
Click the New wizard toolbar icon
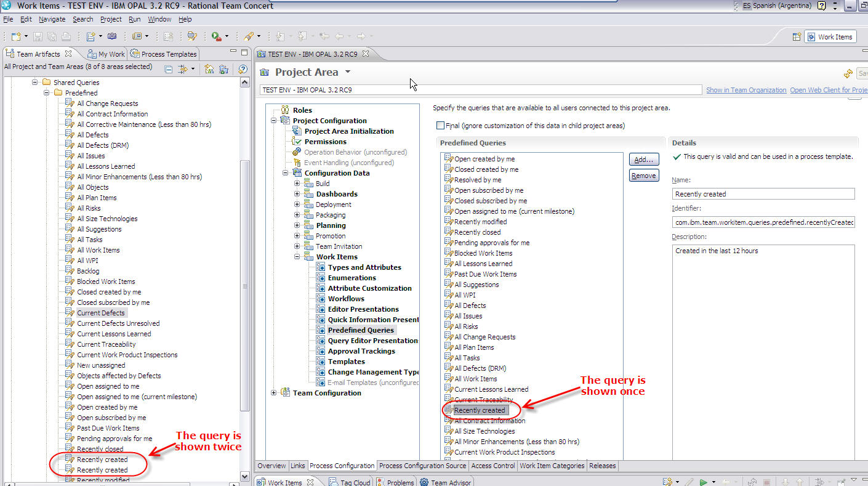(15, 36)
